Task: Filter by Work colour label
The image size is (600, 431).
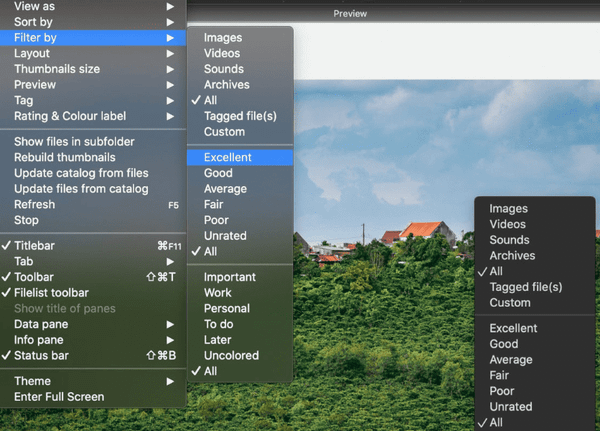Action: click(x=240, y=293)
